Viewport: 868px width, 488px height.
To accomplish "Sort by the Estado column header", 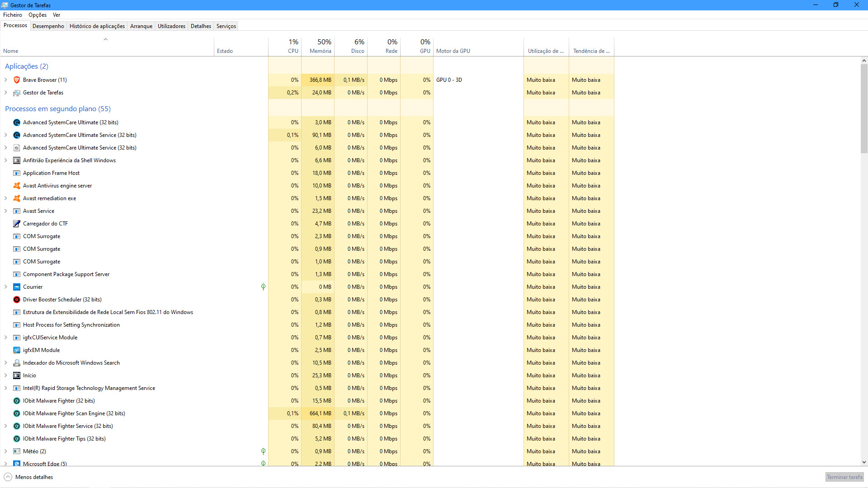I will pyautogui.click(x=241, y=47).
